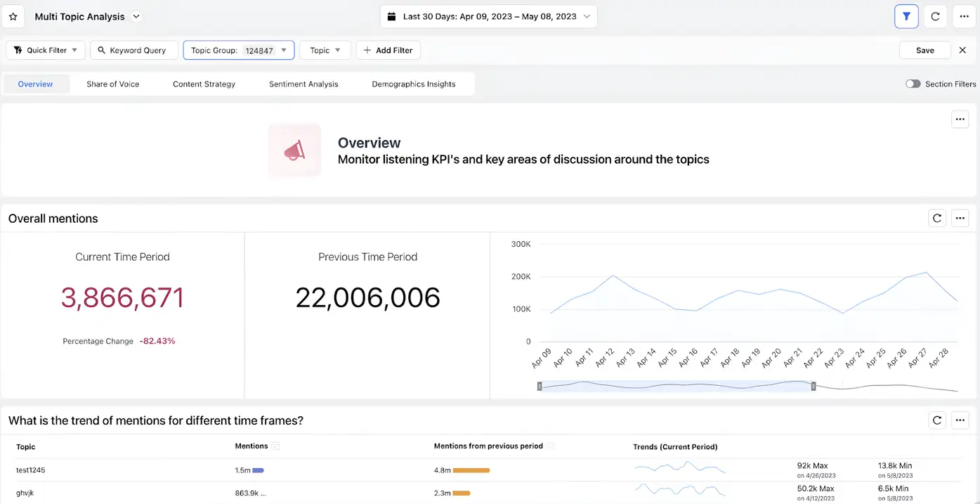Expand the Topic Group 124847 dropdown
This screenshot has width=980, height=504.
coord(239,50)
